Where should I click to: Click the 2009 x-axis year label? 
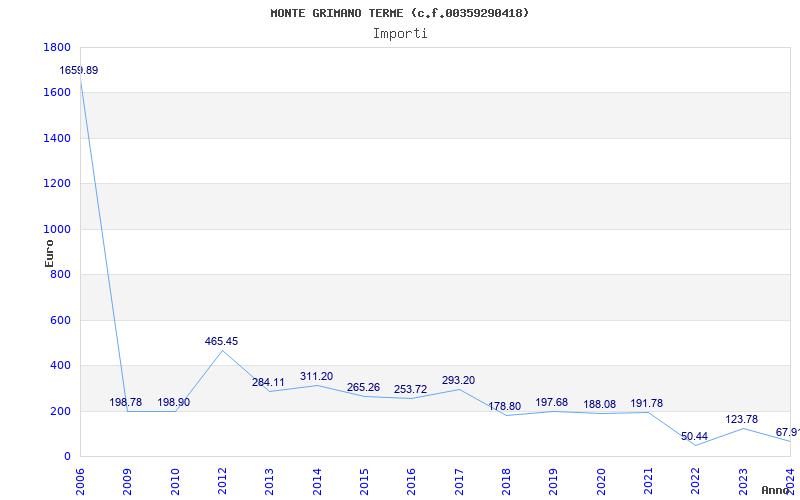click(x=128, y=482)
